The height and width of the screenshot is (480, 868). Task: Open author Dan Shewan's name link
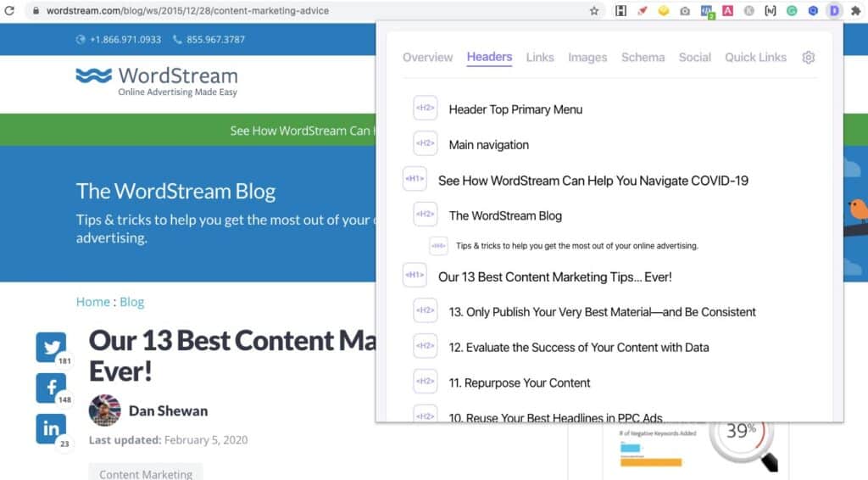pyautogui.click(x=169, y=410)
